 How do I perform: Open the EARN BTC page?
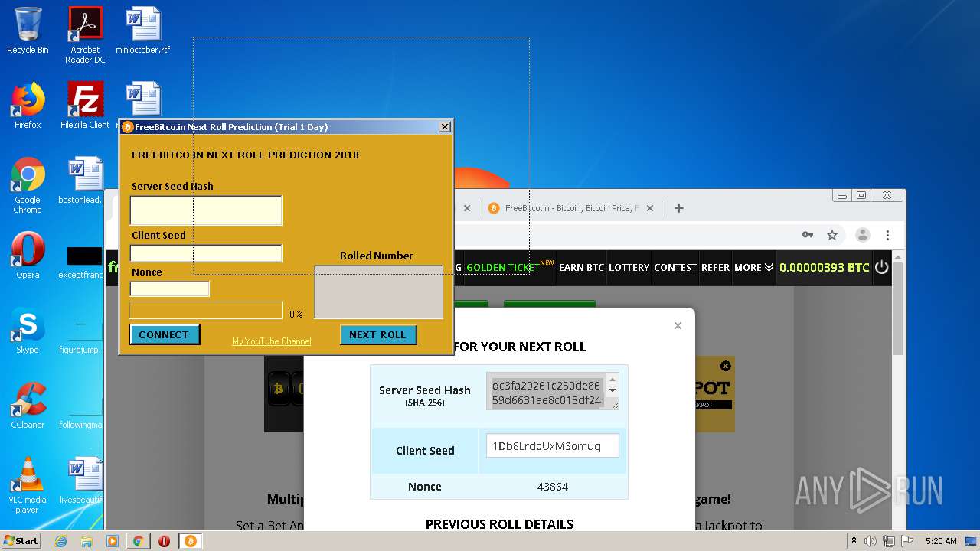581,267
